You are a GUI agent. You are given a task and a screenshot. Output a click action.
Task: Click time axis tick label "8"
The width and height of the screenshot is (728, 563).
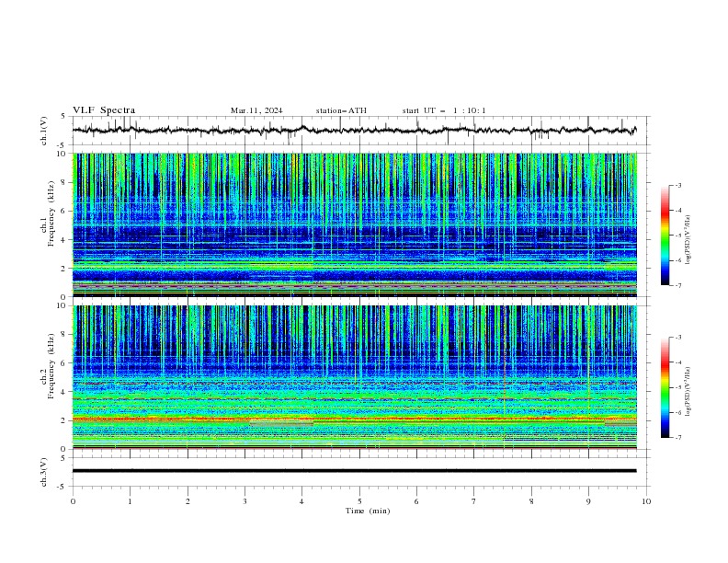(531, 501)
